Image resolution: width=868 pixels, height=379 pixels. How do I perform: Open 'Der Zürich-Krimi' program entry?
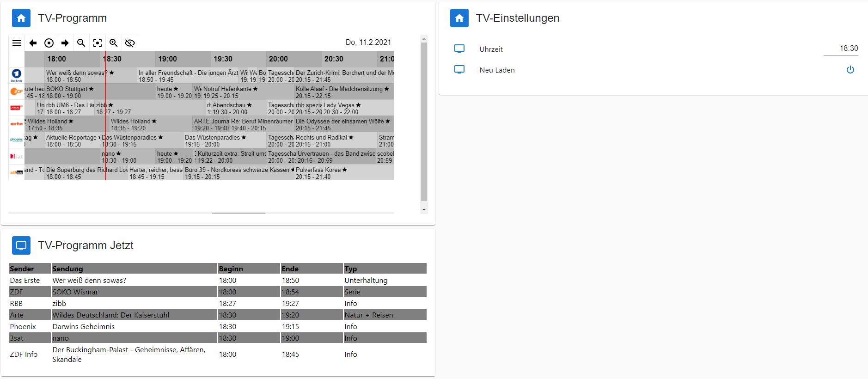click(x=344, y=76)
